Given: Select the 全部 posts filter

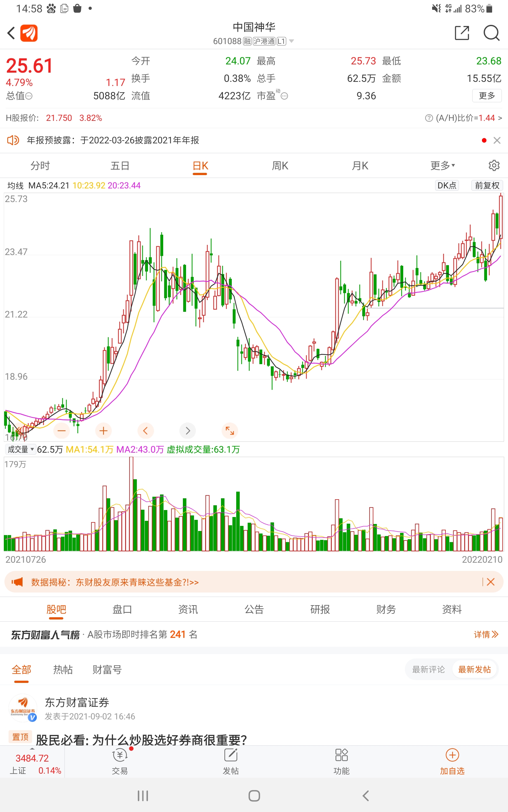Looking at the screenshot, I should (21, 670).
